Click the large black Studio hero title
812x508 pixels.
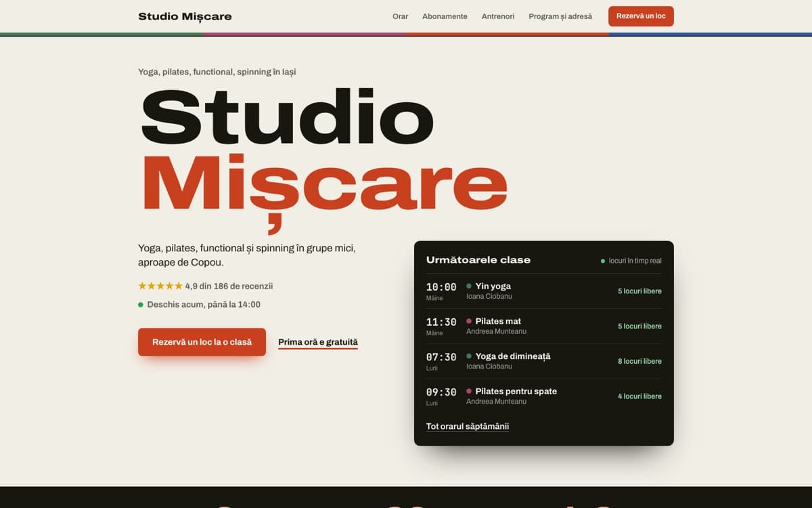287,117
